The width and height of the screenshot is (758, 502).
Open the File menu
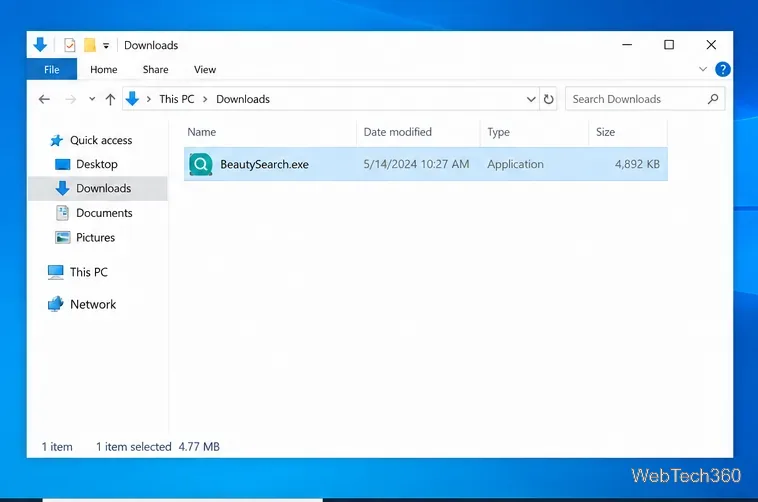52,69
